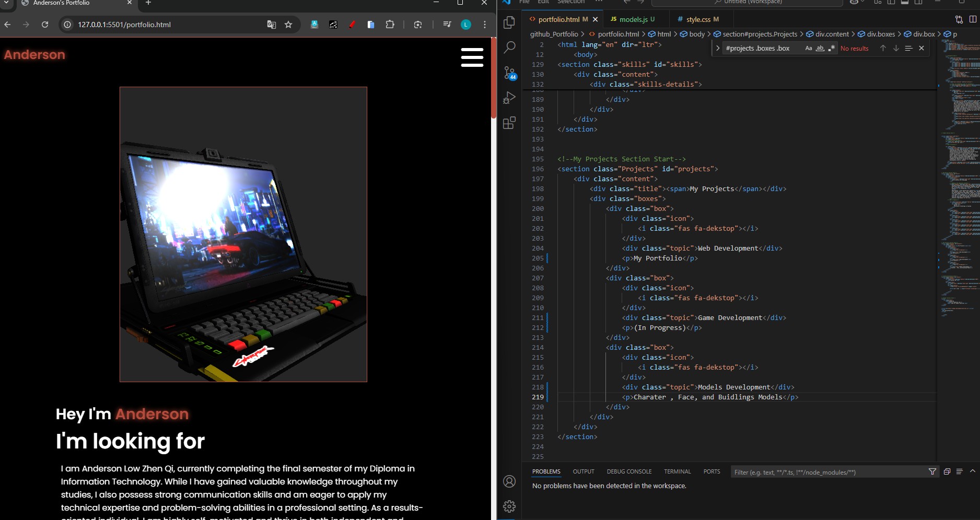Open the Run and Debug view
Image resolution: width=980 pixels, height=520 pixels.
click(x=509, y=98)
